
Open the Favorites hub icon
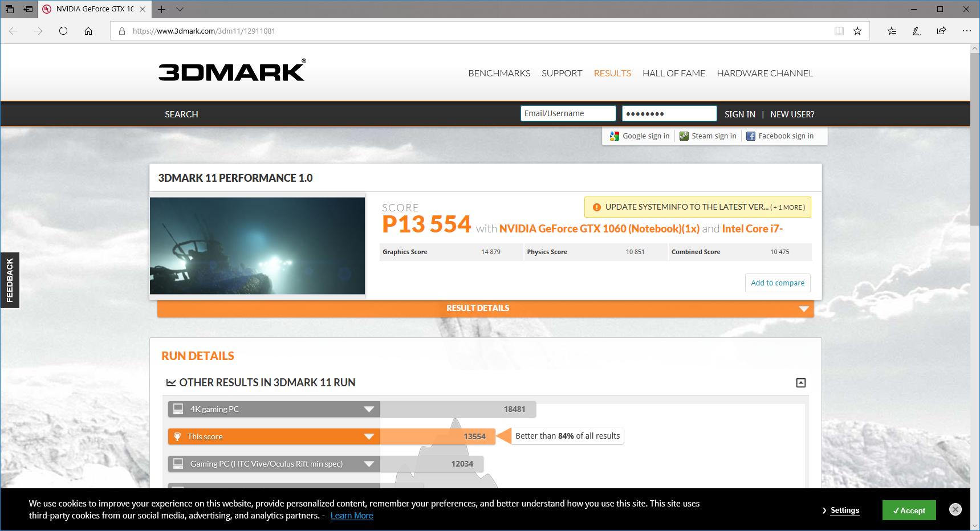(x=892, y=31)
